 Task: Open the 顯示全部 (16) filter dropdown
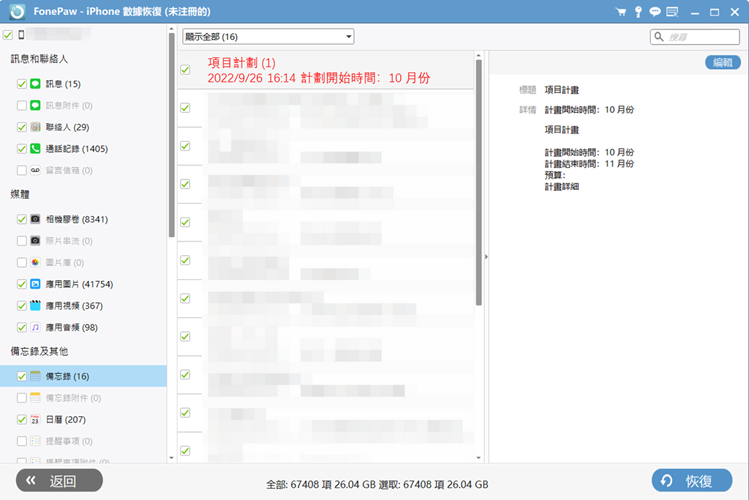(x=268, y=37)
